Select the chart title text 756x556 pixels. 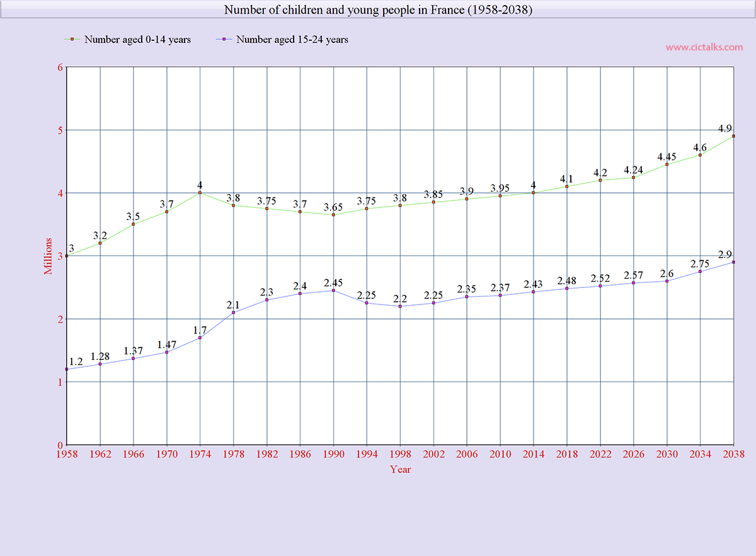[x=378, y=9]
